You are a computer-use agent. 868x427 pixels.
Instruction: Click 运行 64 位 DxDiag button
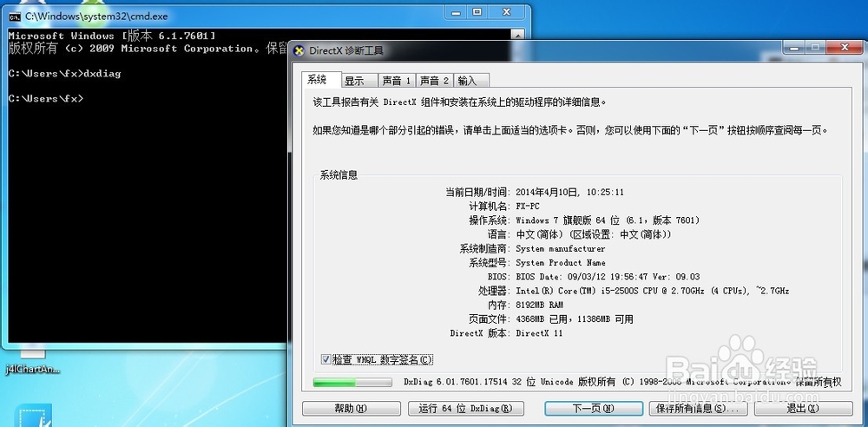[x=465, y=409]
